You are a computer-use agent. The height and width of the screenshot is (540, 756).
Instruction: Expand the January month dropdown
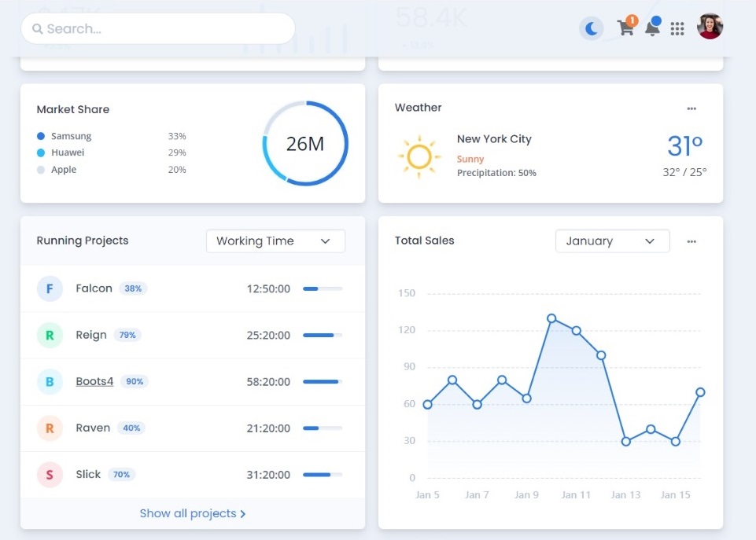tap(612, 241)
